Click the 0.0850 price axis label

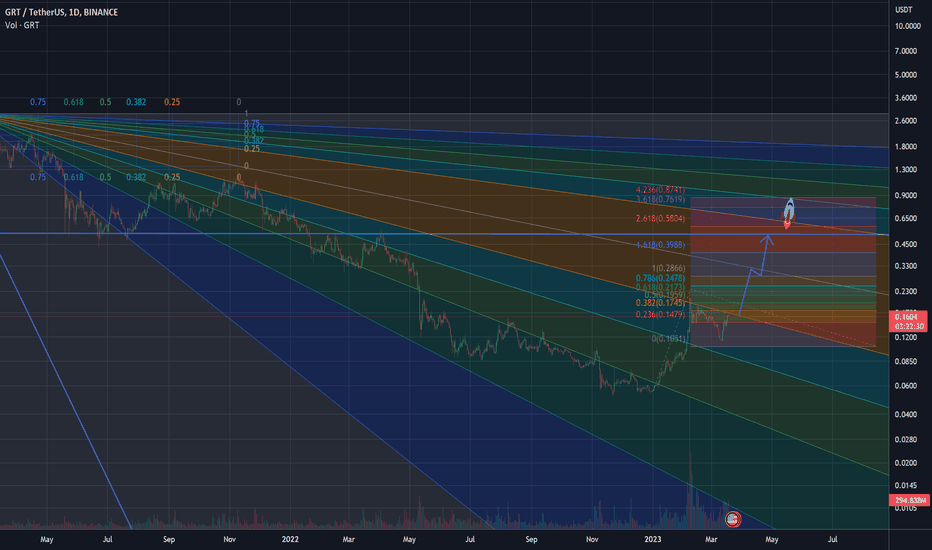point(906,362)
